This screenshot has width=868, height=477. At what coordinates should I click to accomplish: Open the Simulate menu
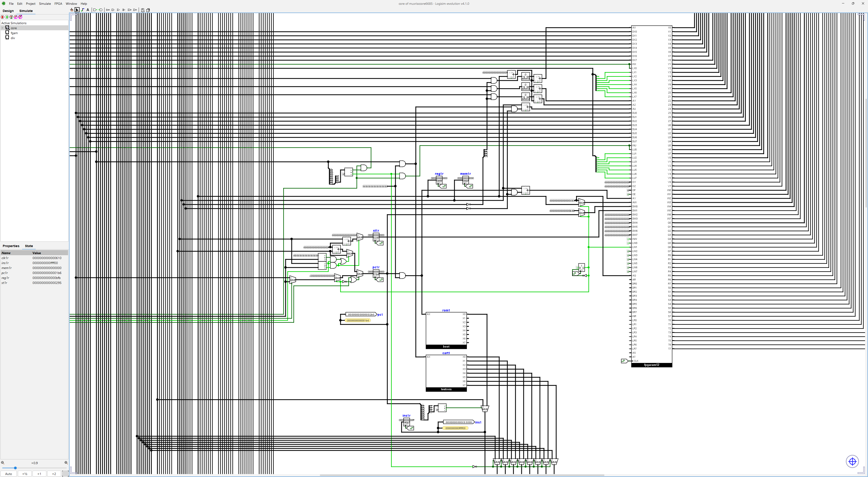[45, 4]
